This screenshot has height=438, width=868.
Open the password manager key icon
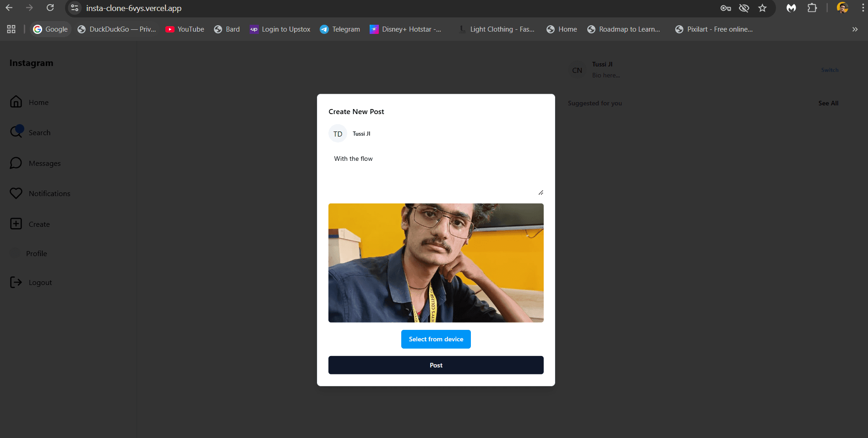[x=726, y=8]
